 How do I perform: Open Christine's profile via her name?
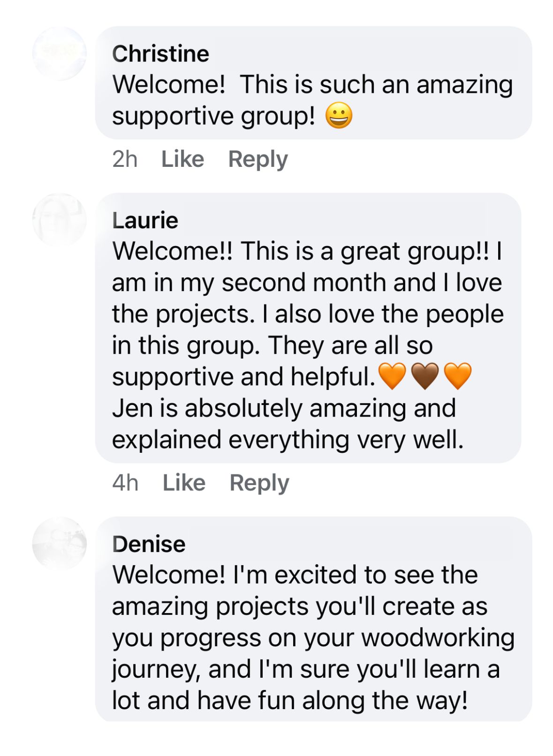point(160,54)
